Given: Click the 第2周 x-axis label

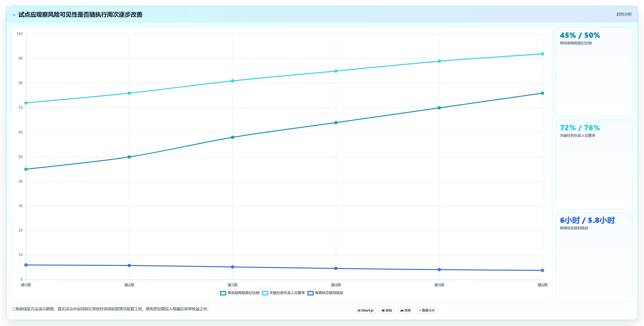Looking at the screenshot, I should pos(129,285).
